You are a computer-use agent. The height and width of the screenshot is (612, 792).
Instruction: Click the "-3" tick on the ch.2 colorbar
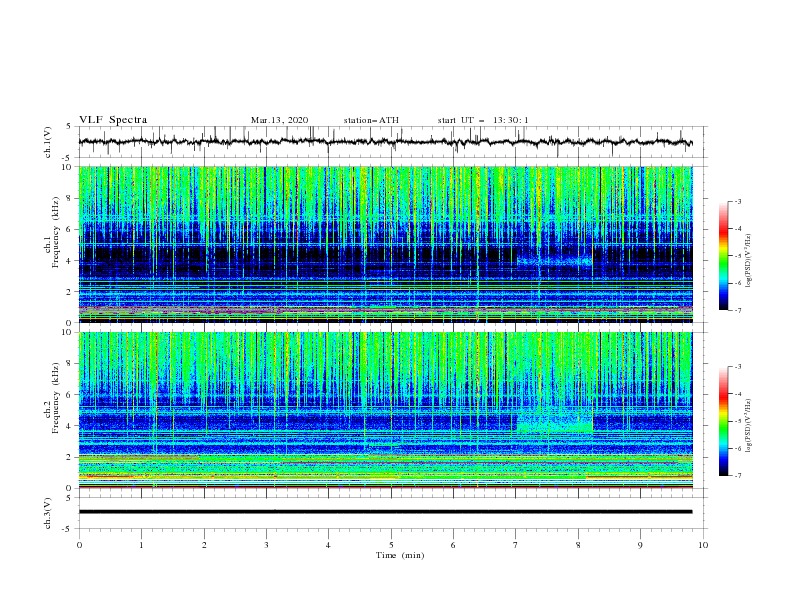coord(737,367)
